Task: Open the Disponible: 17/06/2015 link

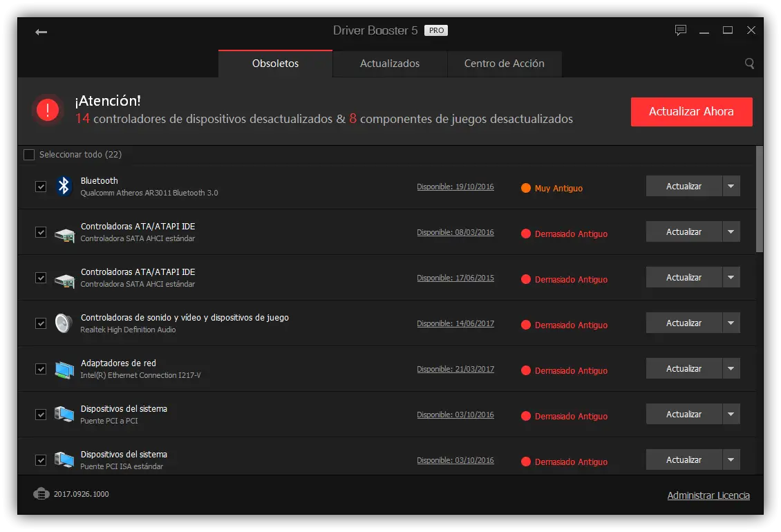Action: coord(455,278)
